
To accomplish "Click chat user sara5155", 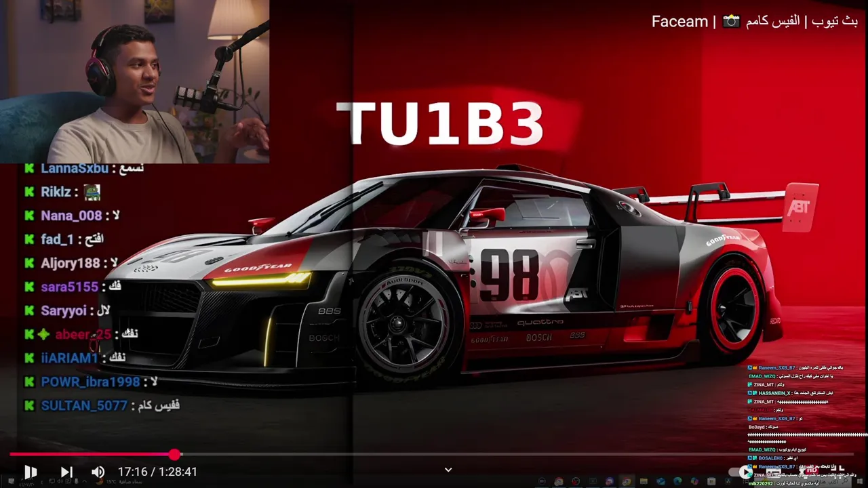I will click(70, 287).
